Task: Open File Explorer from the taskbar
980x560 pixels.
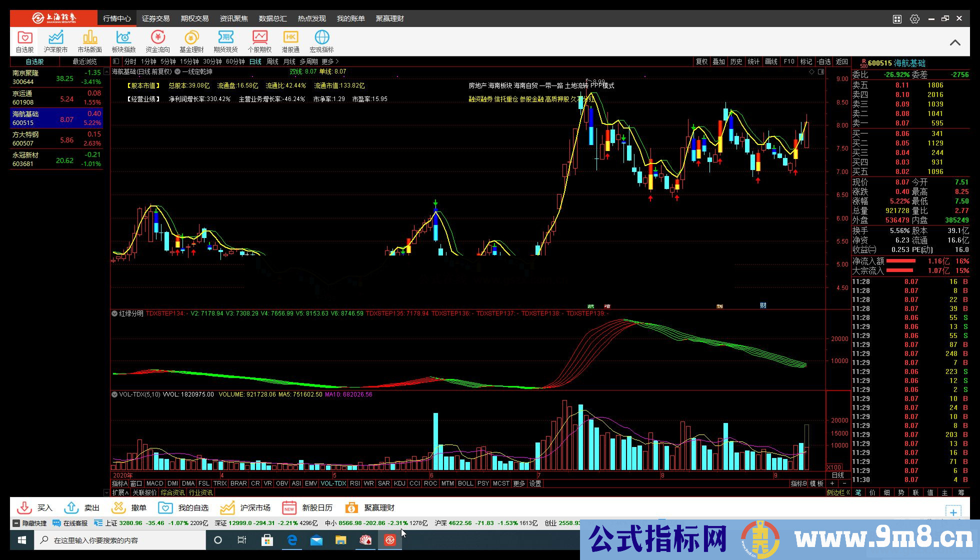Action: pyautogui.click(x=340, y=540)
